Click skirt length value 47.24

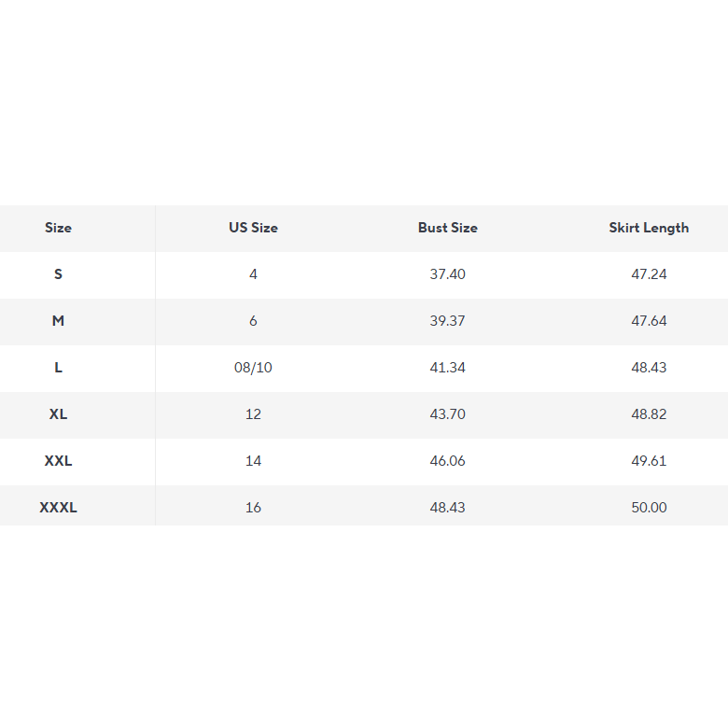[649, 274]
